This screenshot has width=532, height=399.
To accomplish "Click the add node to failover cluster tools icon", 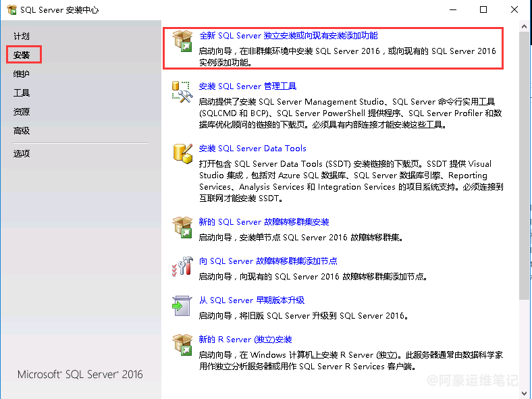I will coord(182,267).
